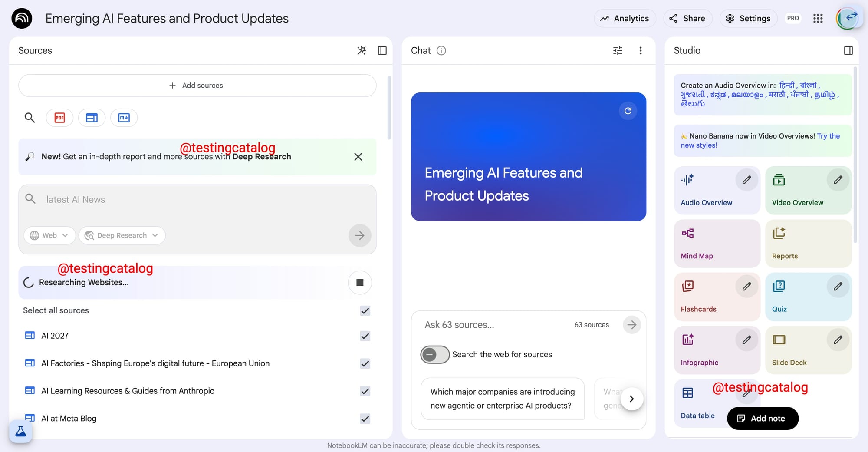868x452 pixels.
Task: Open the Google apps grid
Action: pyautogui.click(x=818, y=18)
